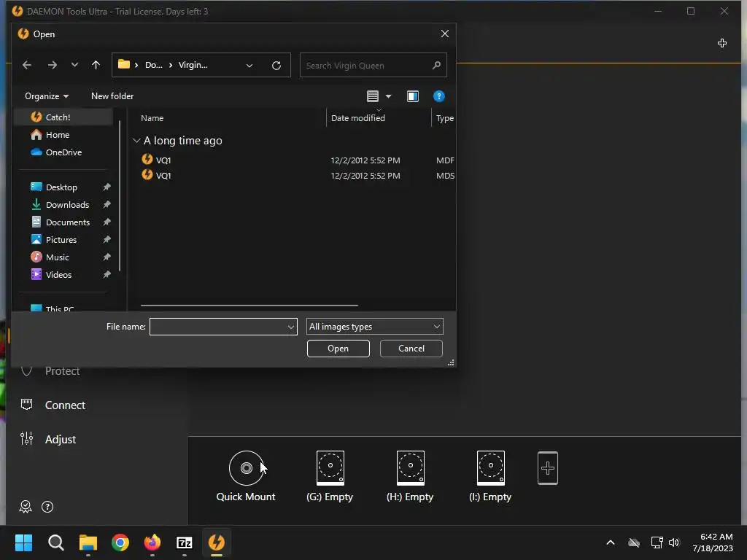The width and height of the screenshot is (747, 560).
Task: Click the license badge icon at bottom left
Action: [26, 507]
